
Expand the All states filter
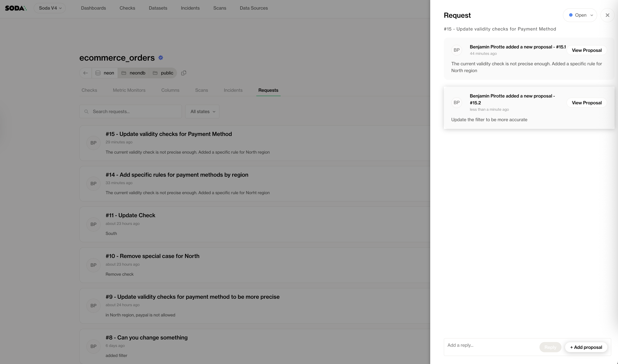point(202,112)
